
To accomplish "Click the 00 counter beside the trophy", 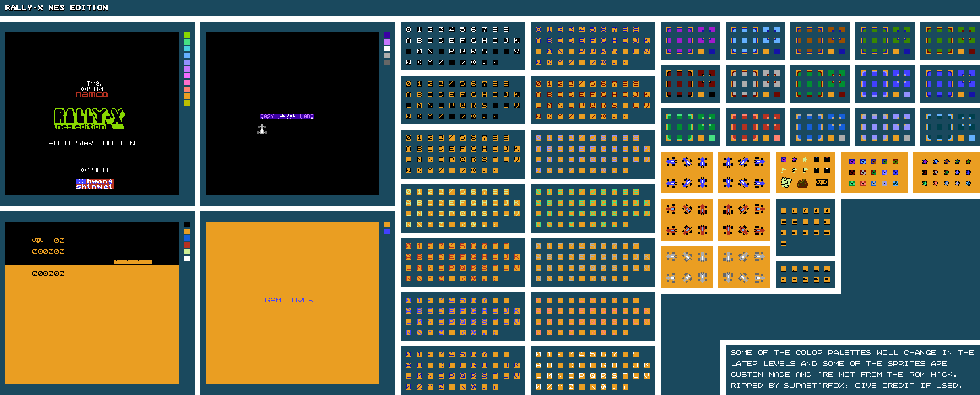I will [59, 240].
